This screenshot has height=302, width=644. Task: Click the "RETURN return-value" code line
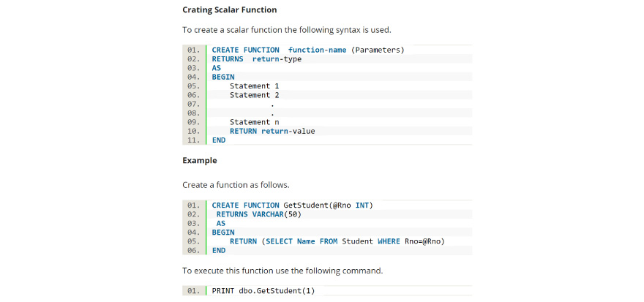coord(272,131)
